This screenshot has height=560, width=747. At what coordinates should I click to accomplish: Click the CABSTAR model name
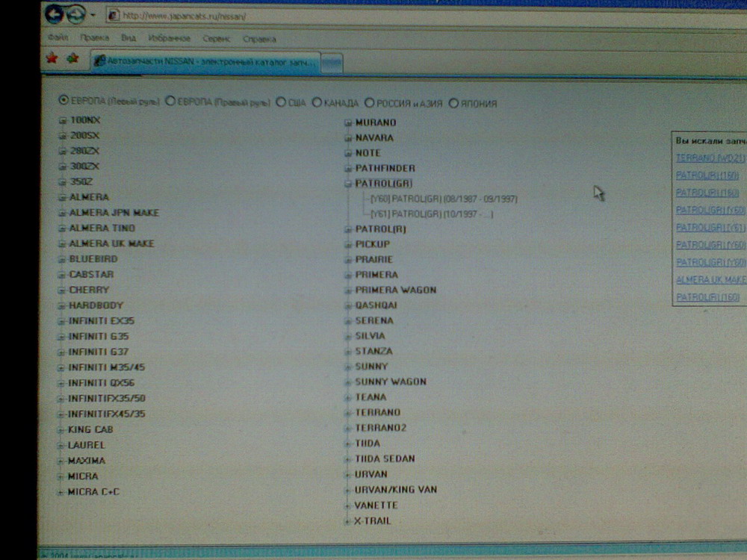[91, 274]
